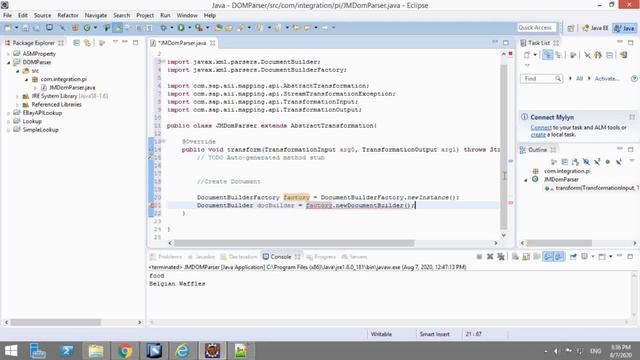Open the Open Console dropdown arrow
This screenshot has height=360, width=640.
611,257
